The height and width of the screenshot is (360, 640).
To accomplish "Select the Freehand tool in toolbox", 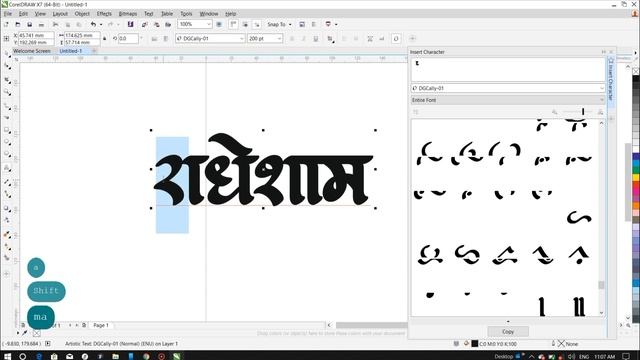I will point(7,107).
